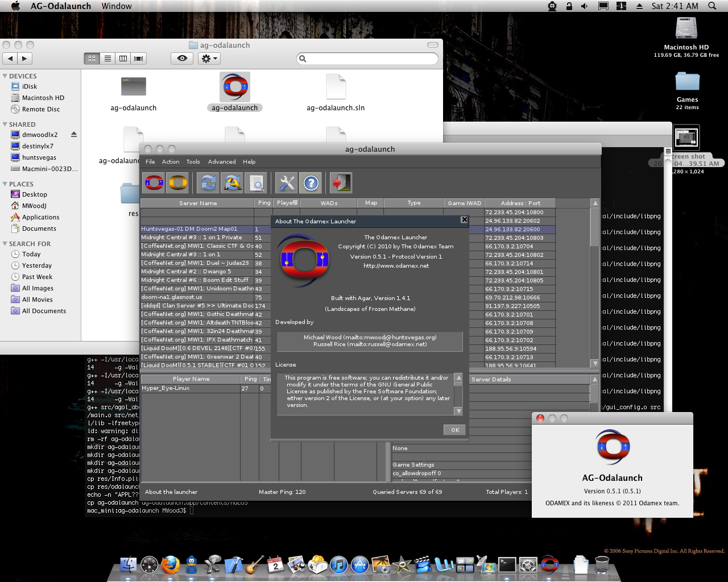Switch Finder to column view
728x582 pixels.
point(123,59)
